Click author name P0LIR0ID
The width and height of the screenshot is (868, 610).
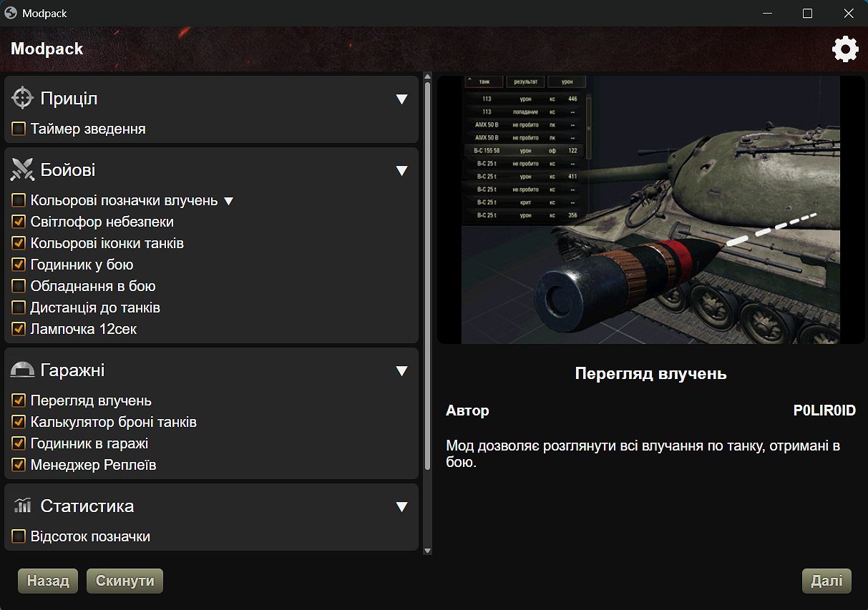(x=824, y=410)
